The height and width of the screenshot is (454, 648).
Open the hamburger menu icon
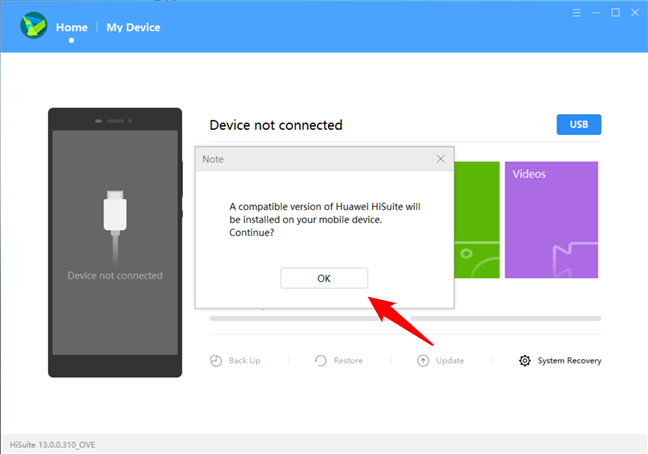pyautogui.click(x=577, y=13)
